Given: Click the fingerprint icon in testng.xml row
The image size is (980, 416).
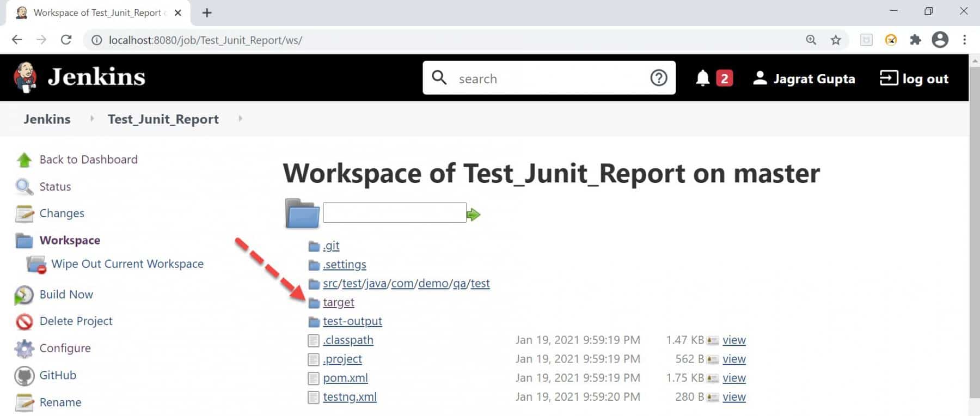Looking at the screenshot, I should pyautogui.click(x=713, y=397).
